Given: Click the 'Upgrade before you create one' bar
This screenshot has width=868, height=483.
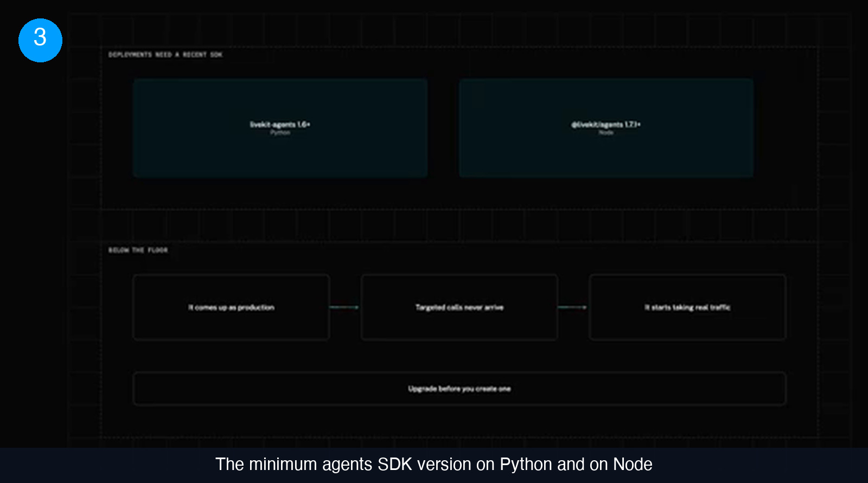Looking at the screenshot, I should [x=459, y=389].
